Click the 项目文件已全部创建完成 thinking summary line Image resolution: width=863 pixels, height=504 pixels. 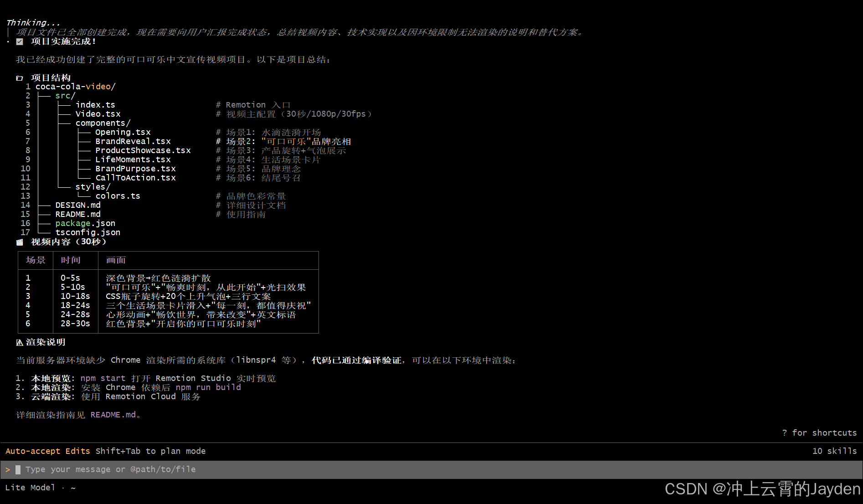point(300,32)
